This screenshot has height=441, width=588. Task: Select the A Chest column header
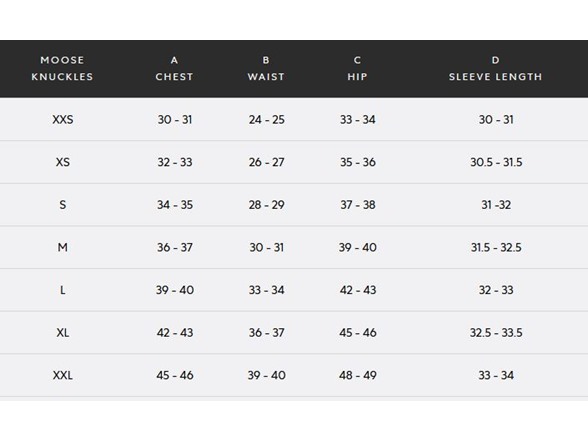pos(174,68)
